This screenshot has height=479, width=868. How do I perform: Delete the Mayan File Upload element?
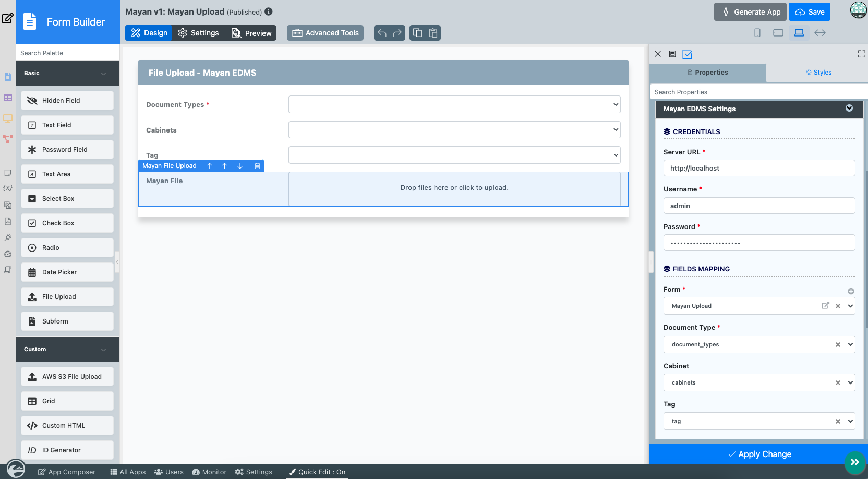257,166
